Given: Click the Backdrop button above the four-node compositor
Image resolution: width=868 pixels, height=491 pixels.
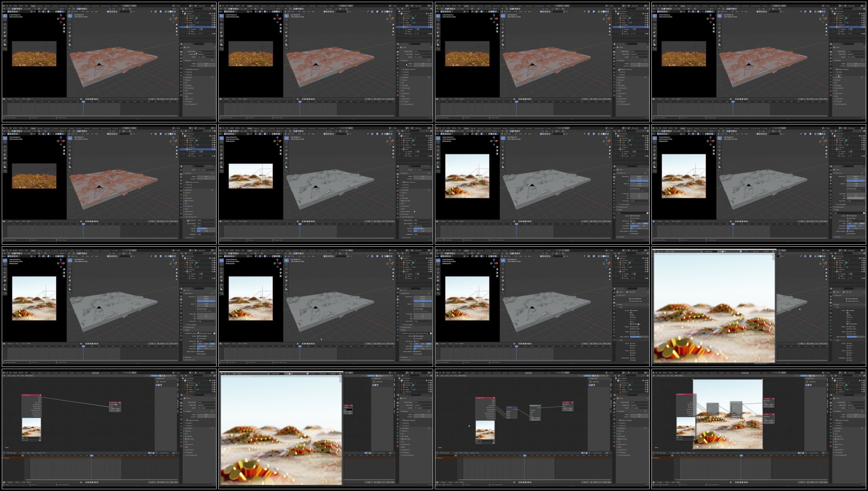Looking at the screenshot, I should (x=588, y=376).
